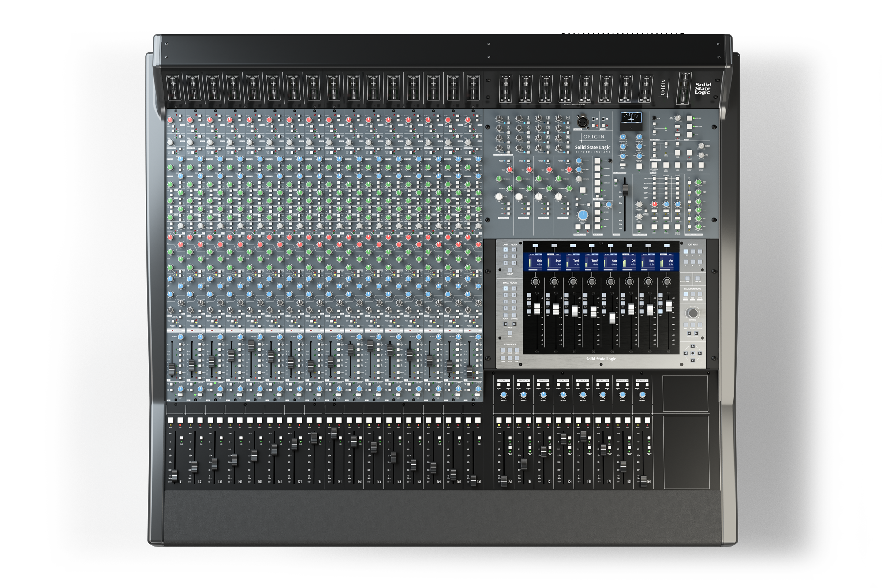Select Layer 2 on the controller
882x588 pixels.
[x=505, y=256]
